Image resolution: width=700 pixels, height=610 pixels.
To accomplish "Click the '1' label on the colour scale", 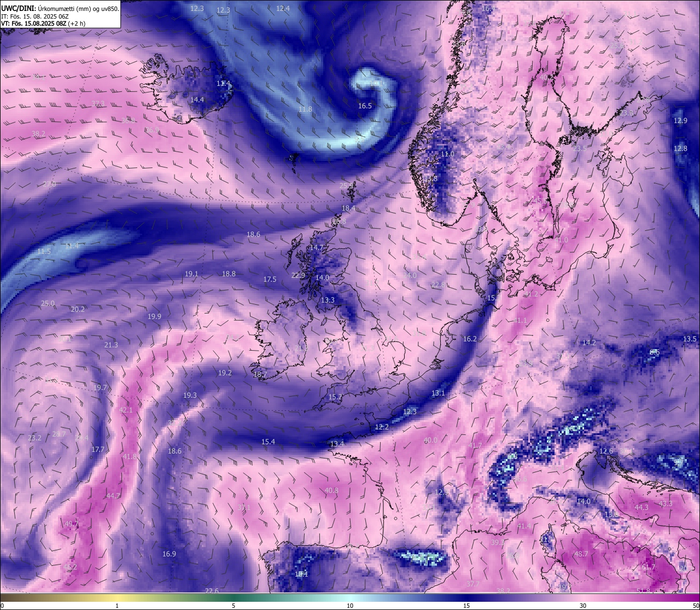I will click(117, 606).
